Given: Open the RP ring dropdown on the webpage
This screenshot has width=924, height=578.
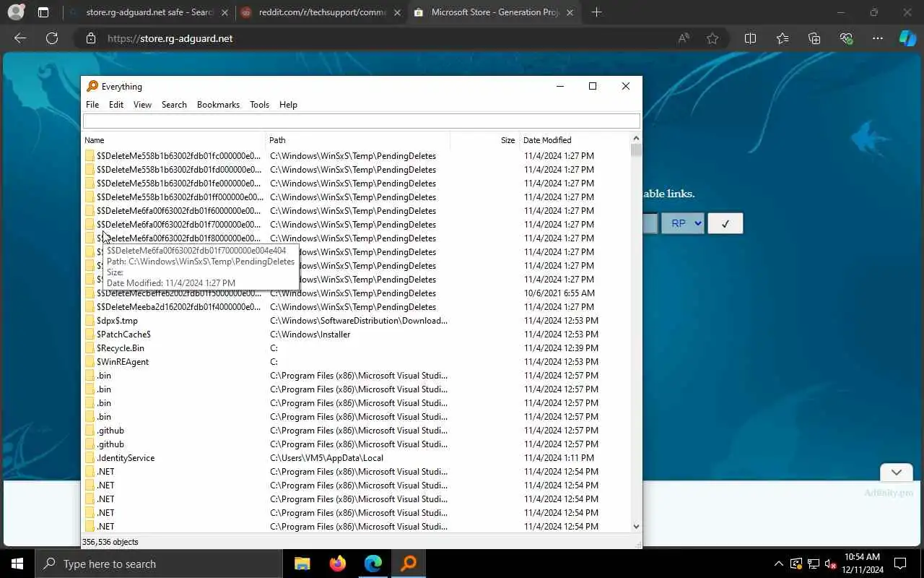Looking at the screenshot, I should point(682,223).
